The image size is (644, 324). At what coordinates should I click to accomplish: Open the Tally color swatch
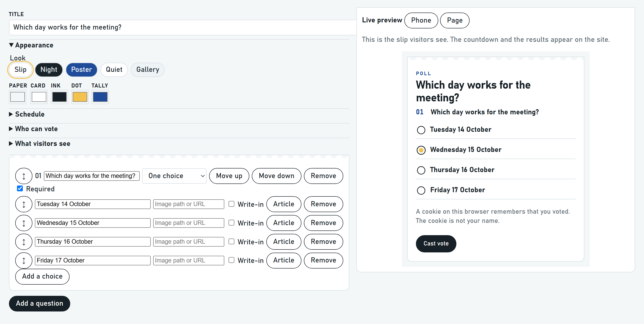(x=100, y=97)
